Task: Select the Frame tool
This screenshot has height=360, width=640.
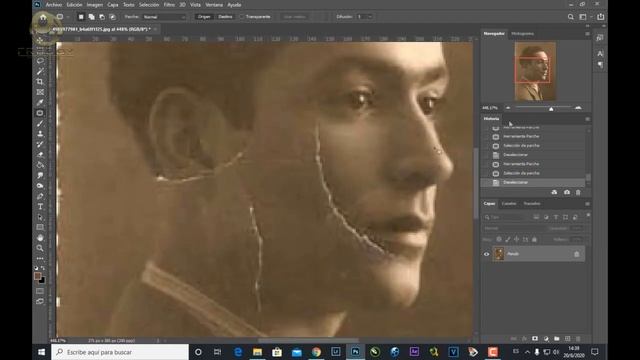Action: (40, 92)
